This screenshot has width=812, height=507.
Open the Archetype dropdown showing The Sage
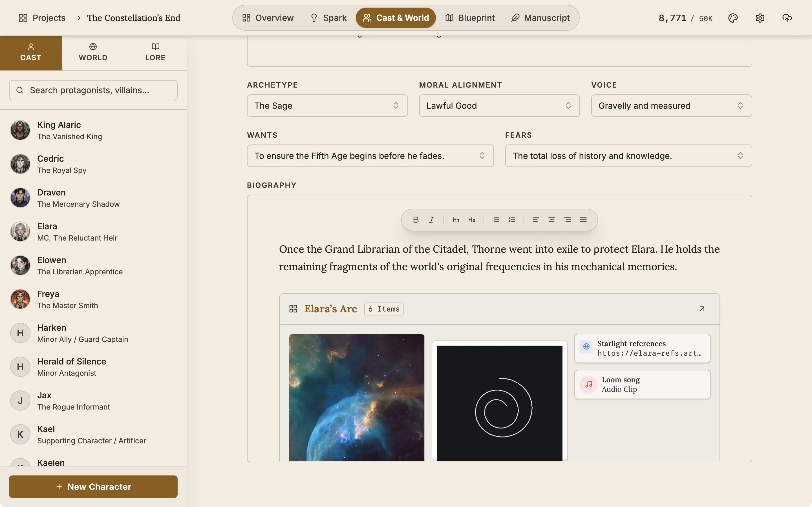pyautogui.click(x=327, y=106)
